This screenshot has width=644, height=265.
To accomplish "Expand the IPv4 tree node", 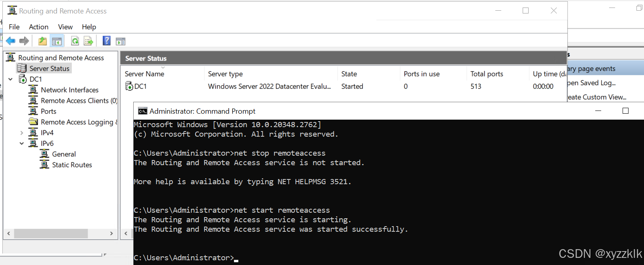I will pyautogui.click(x=22, y=133).
